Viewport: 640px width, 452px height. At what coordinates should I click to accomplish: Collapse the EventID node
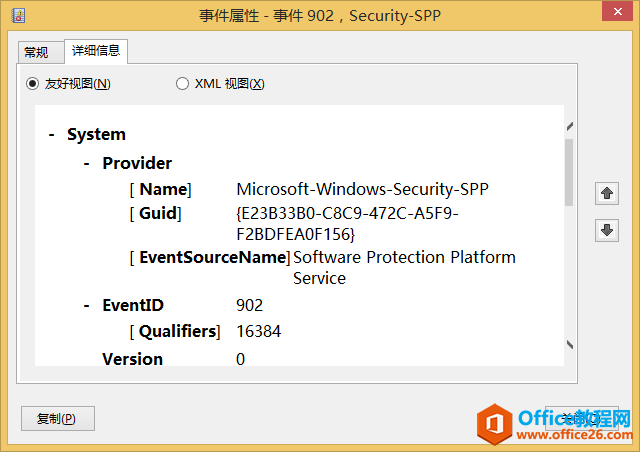(x=87, y=305)
